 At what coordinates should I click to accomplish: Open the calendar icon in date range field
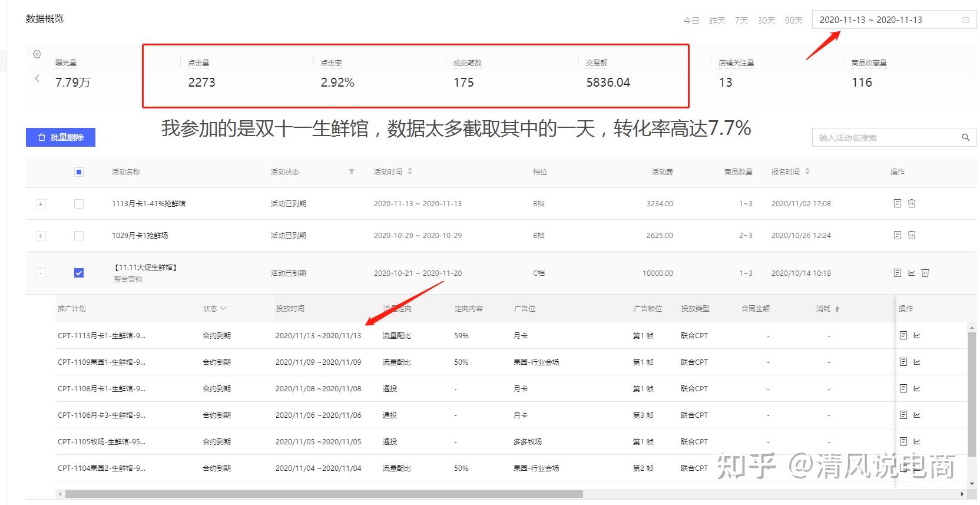click(x=965, y=20)
